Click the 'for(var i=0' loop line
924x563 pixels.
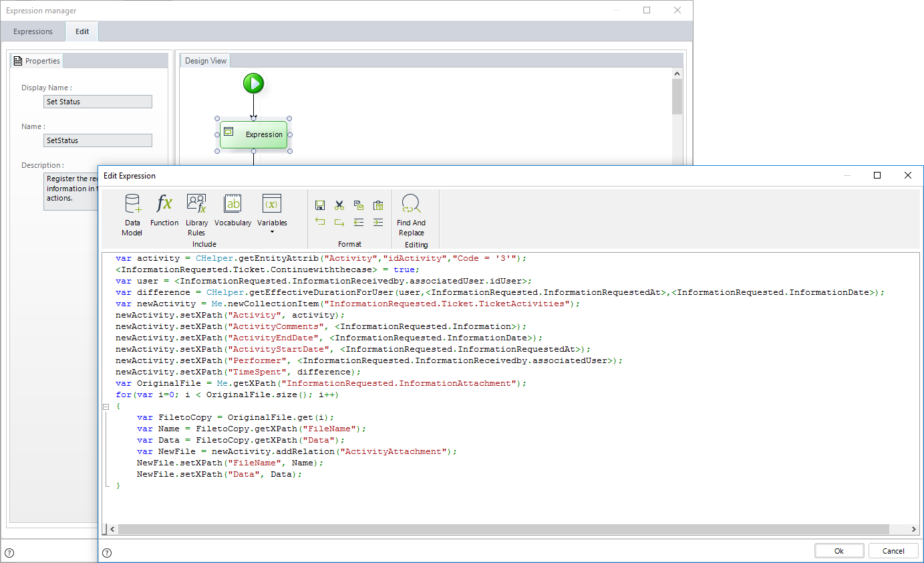coord(226,395)
